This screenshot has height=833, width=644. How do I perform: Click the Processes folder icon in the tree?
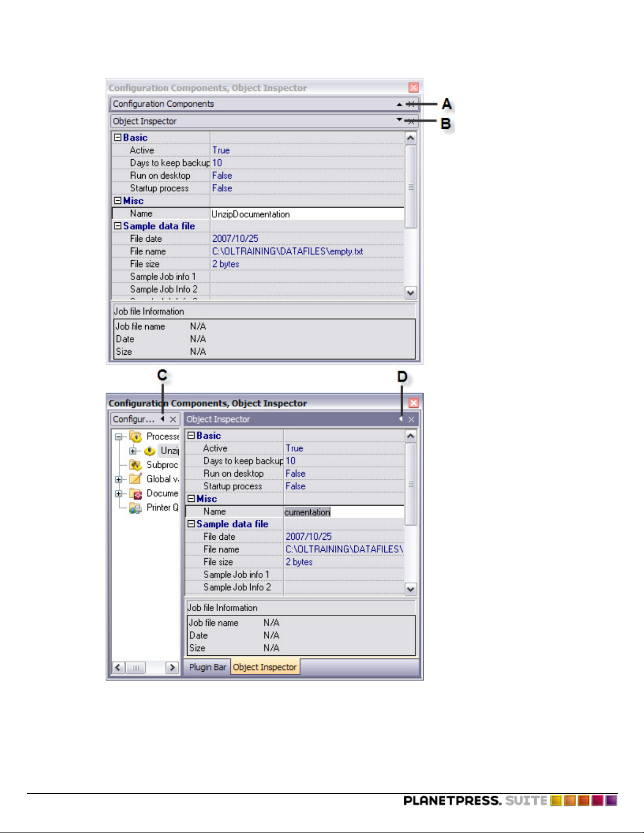pos(136,437)
